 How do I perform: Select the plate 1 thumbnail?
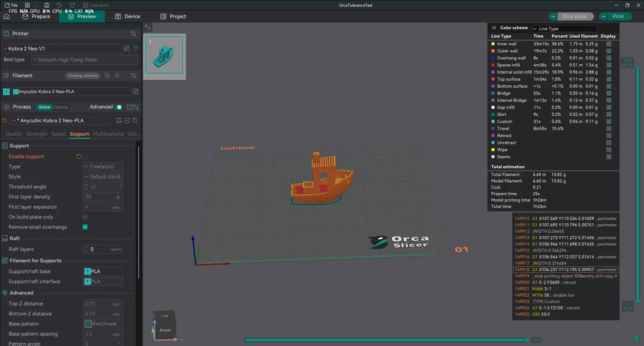(163, 55)
